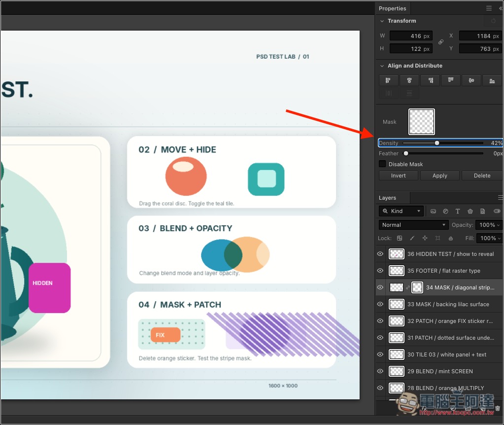This screenshot has width=504, height=425.
Task: Hide layer 29 BLEND mint SCREEN
Action: point(380,371)
